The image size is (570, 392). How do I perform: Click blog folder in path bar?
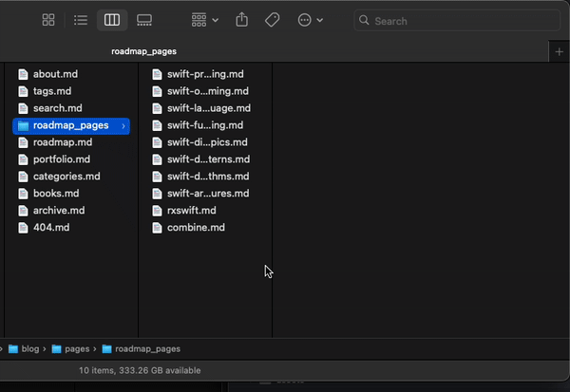point(28,349)
